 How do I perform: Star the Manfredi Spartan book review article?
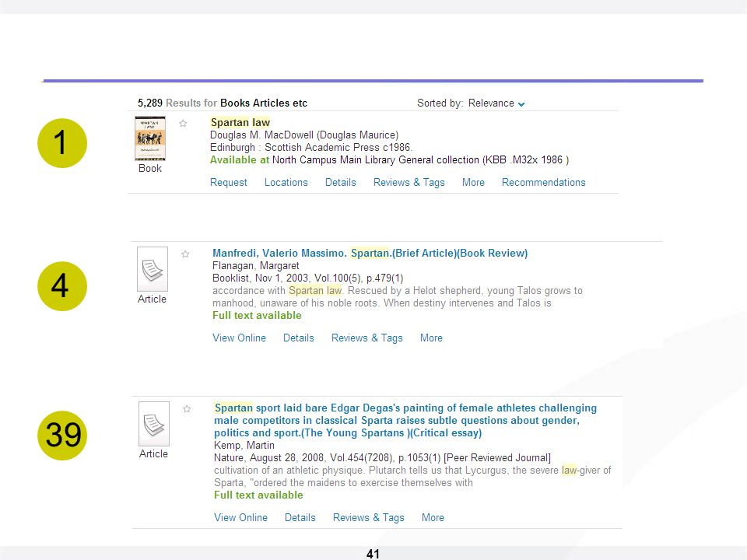[x=185, y=254]
